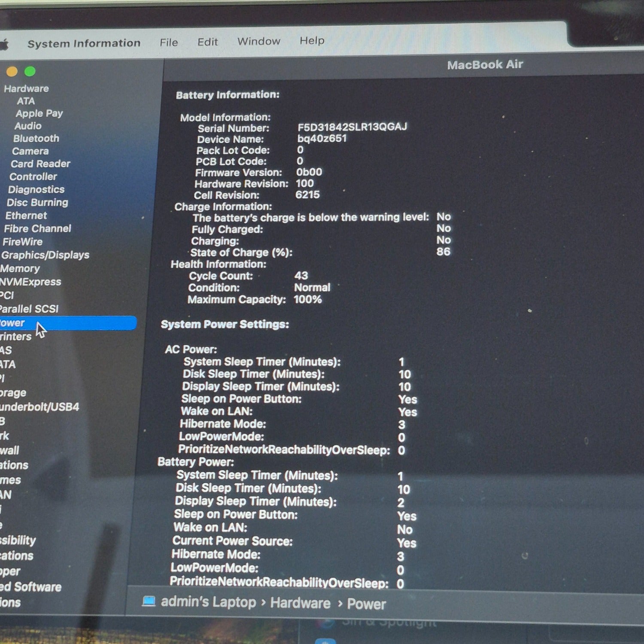
Task: Click State of Charge value 86
Action: pos(444,252)
